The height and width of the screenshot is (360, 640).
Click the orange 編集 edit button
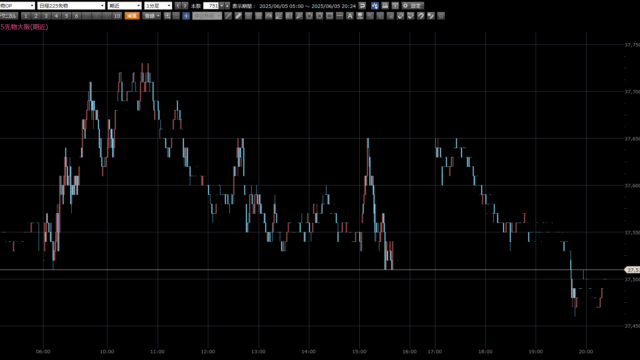[x=132, y=16]
